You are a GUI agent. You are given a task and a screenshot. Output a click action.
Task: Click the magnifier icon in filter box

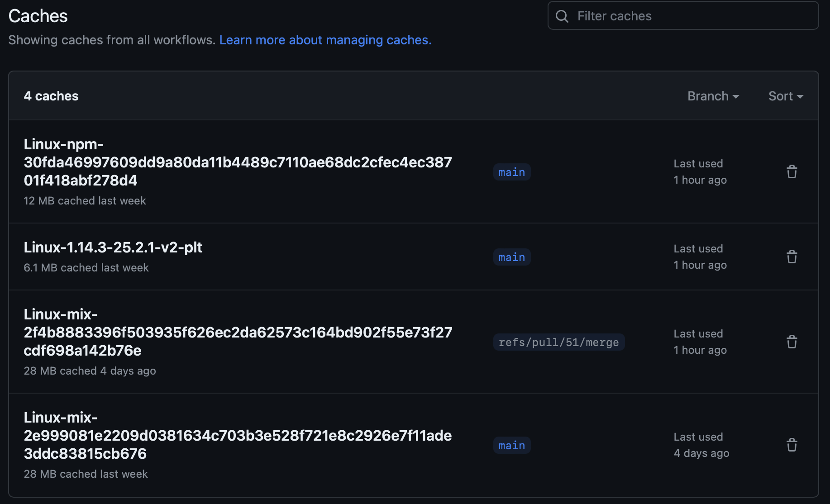click(x=562, y=16)
